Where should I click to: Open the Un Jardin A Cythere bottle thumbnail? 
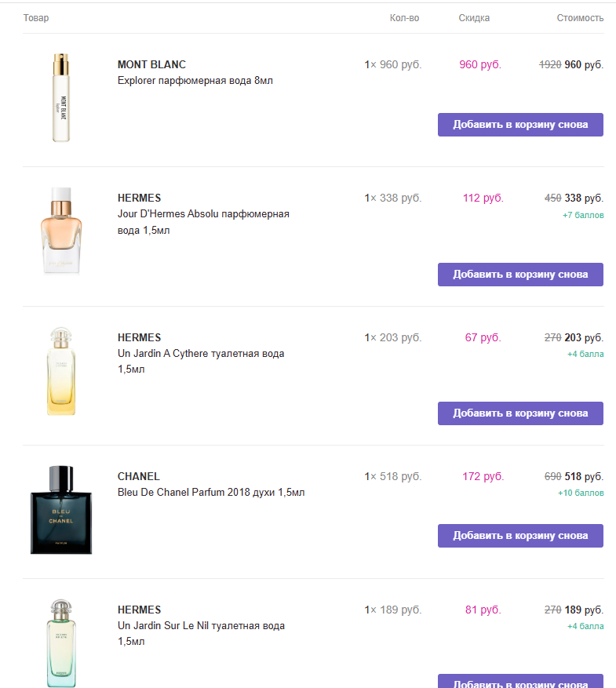60,371
